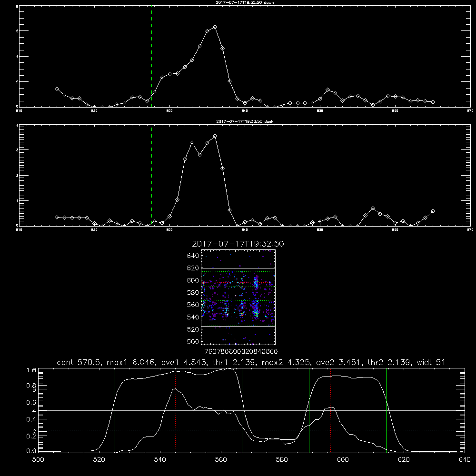
Task: Click the 520 label on heat map y-axis
Action: point(193,329)
